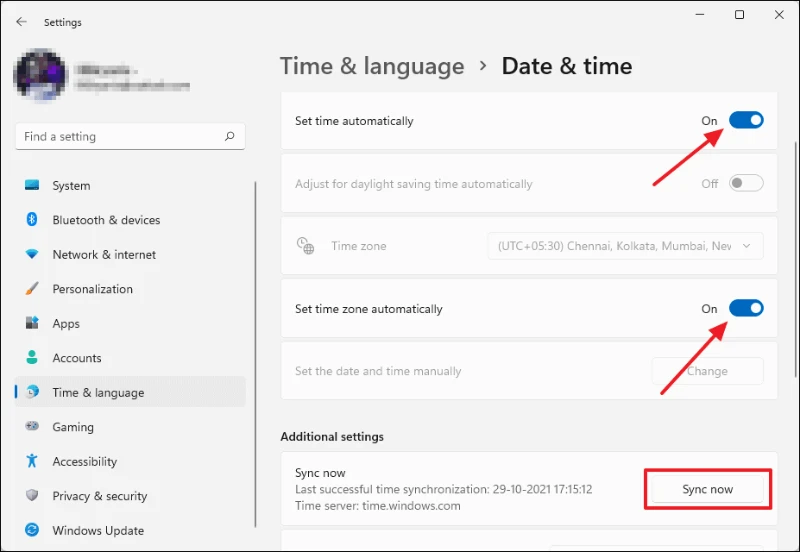Open Accounts using the person icon
Viewport: 800px width, 552px height.
(32, 358)
